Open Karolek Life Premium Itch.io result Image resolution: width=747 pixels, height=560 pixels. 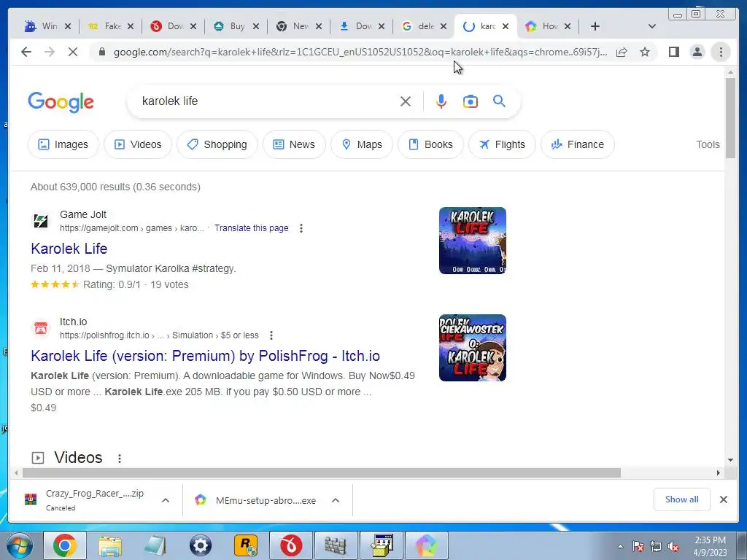[205, 356]
